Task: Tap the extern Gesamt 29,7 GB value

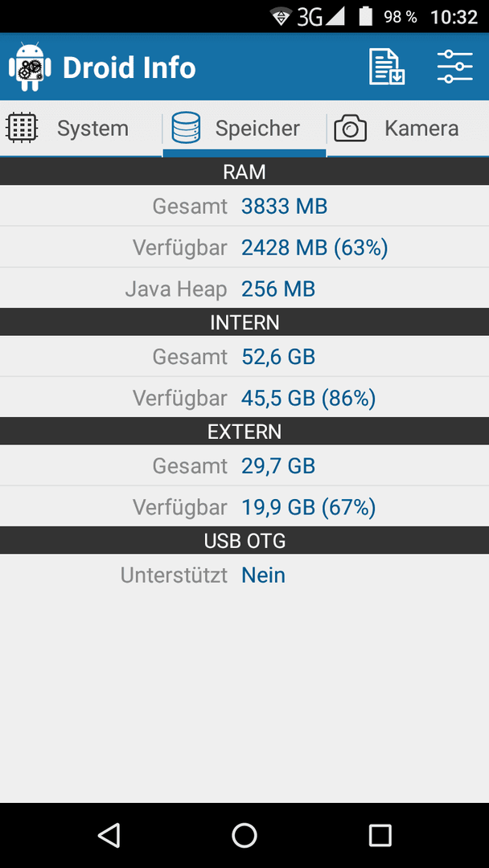Action: 278,466
